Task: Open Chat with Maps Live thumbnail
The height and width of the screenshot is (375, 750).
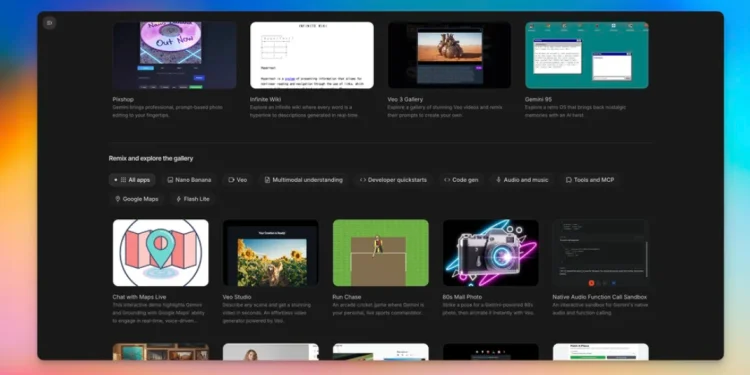Action: 161,253
